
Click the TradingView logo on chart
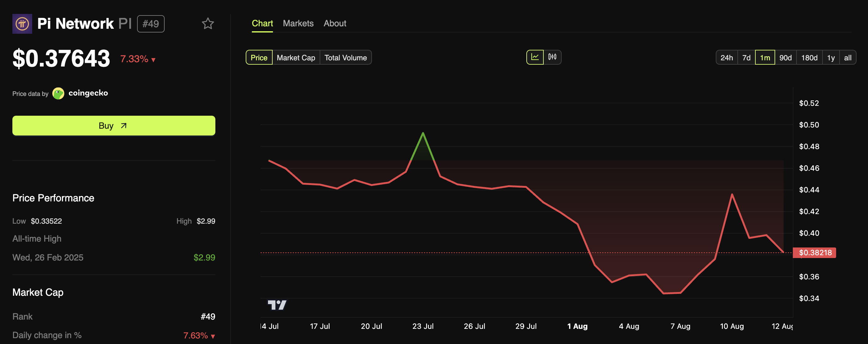click(277, 305)
